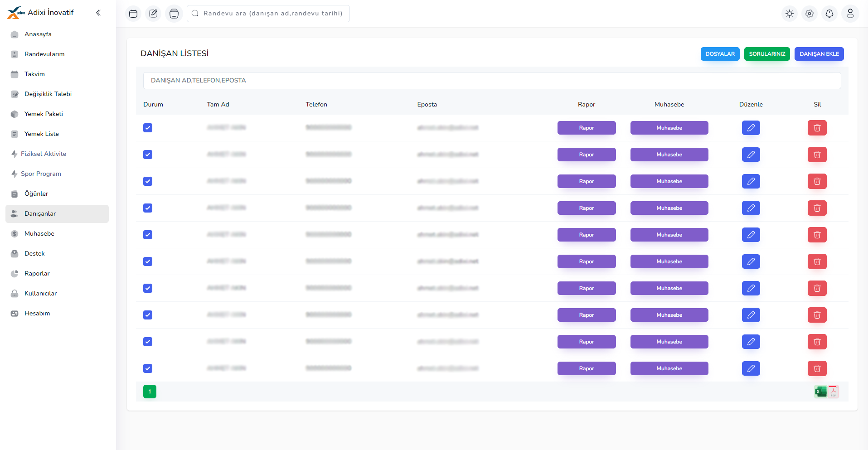Toggle the light/dark theme sun icon
The image size is (868, 450).
coord(790,14)
